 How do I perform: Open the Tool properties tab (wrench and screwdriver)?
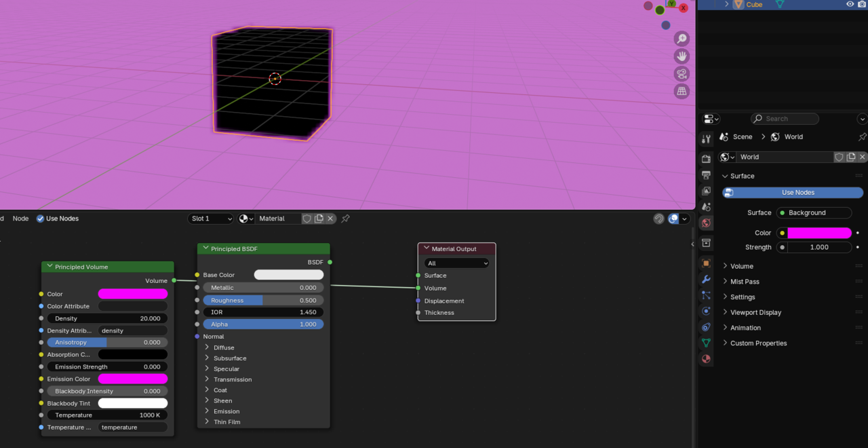(x=706, y=139)
